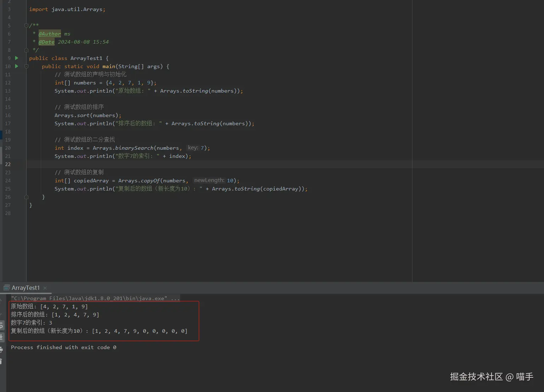Collapse the Javadoc comment at line 5
The height and width of the screenshot is (392, 544).
pyautogui.click(x=26, y=26)
